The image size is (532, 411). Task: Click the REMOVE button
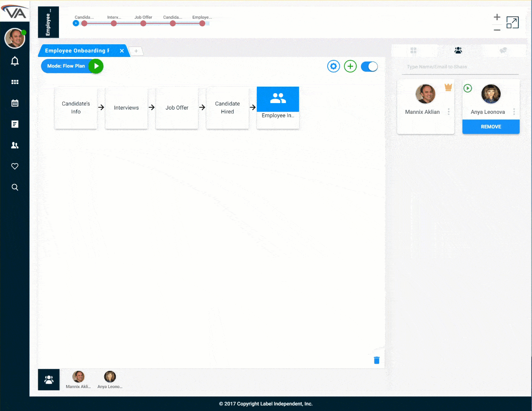(x=491, y=127)
